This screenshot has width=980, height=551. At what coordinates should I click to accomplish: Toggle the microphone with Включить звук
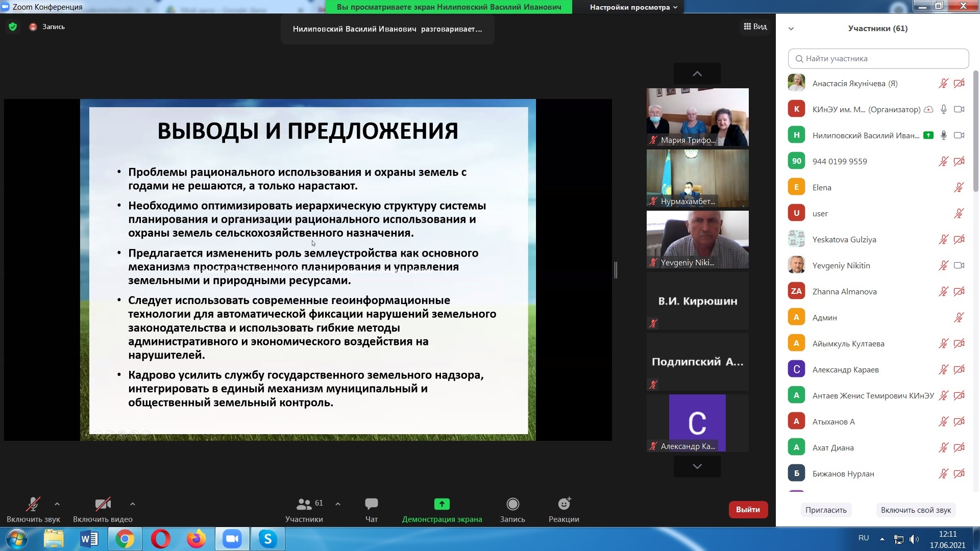click(33, 505)
